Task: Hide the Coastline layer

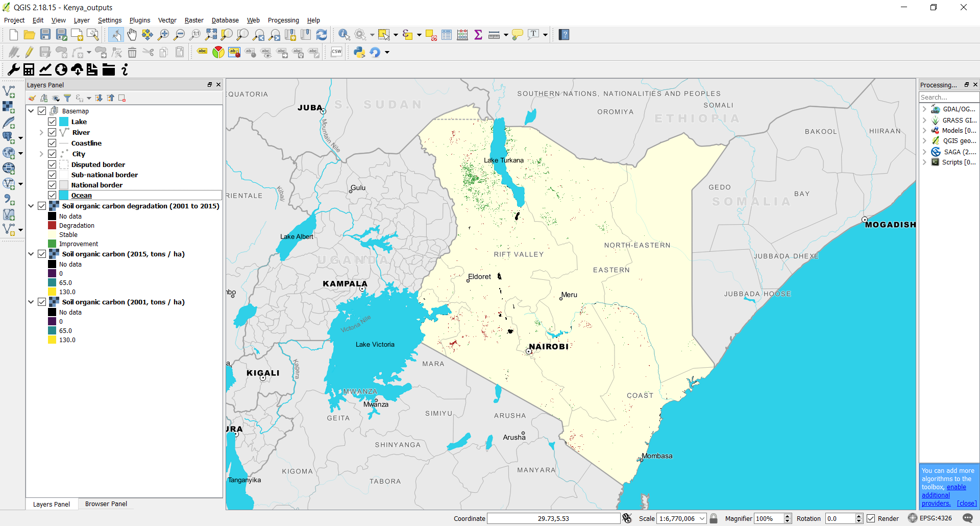Action: coord(52,143)
